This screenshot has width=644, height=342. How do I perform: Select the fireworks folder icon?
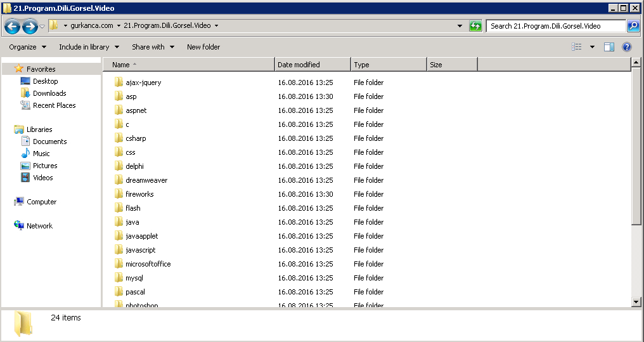point(119,194)
